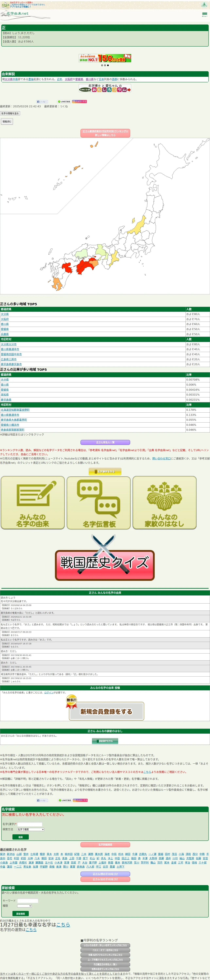Click the 名字詳細検索 pink button

pos(105,845)
